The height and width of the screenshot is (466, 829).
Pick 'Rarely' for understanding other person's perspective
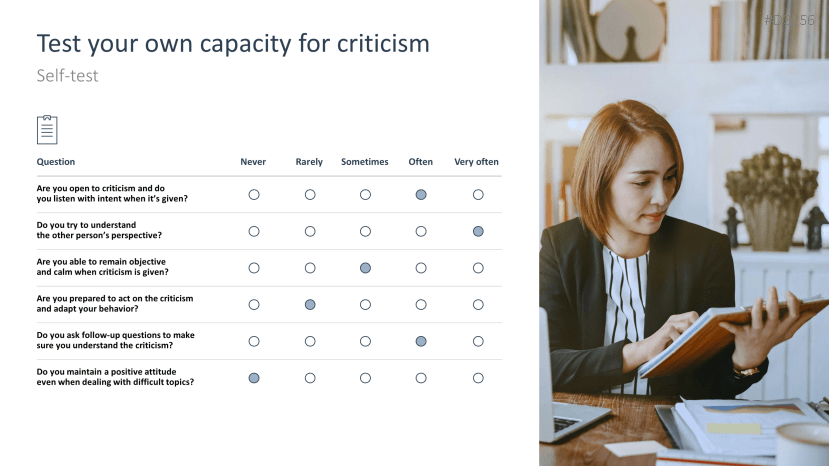[x=310, y=231]
